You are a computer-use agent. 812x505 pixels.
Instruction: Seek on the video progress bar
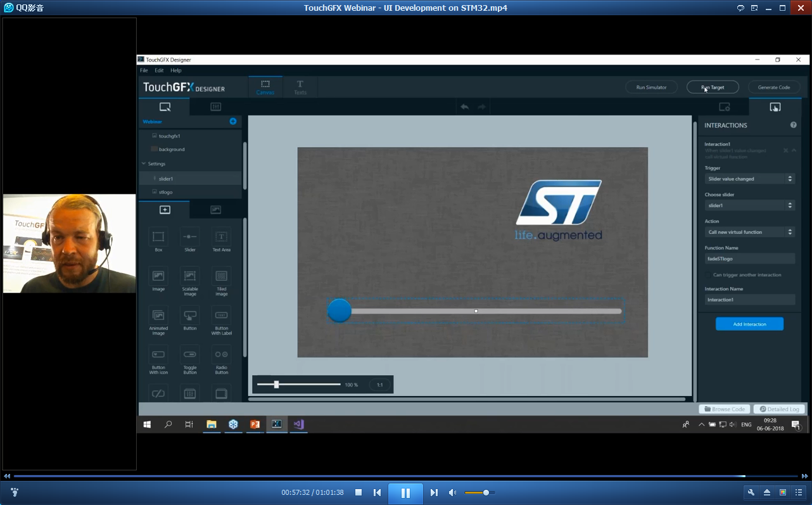pyautogui.click(x=405, y=476)
